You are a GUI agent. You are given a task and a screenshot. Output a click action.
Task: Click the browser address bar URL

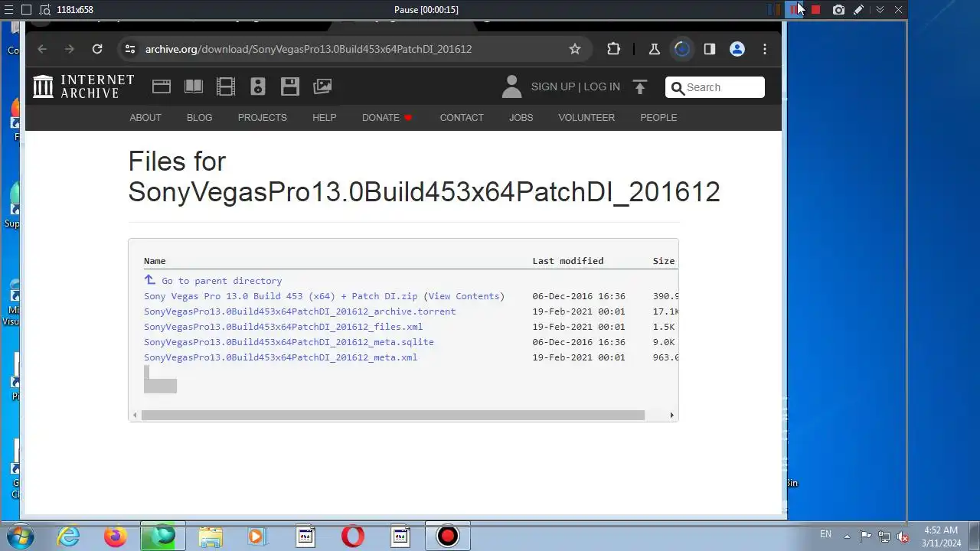coord(309,49)
